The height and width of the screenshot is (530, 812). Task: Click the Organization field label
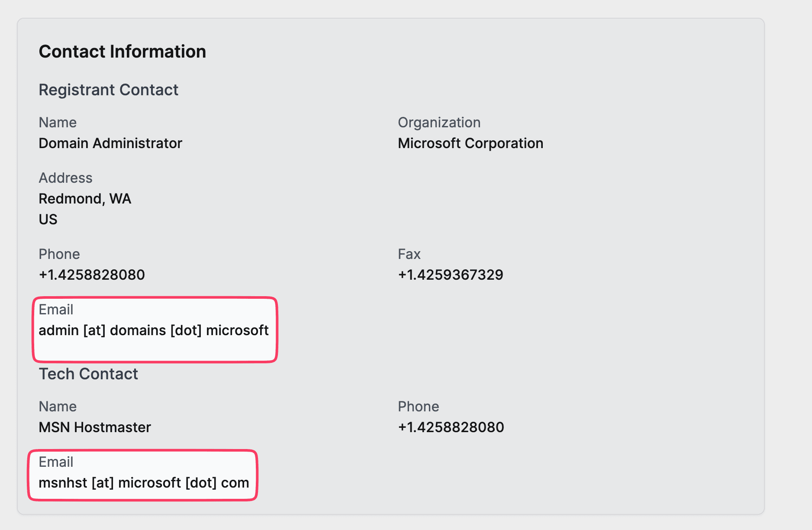point(439,123)
